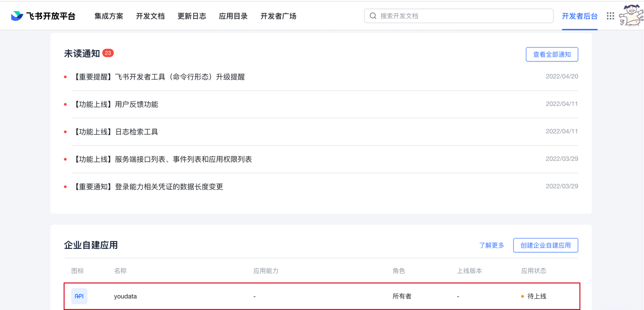Click the youdata API app icon

point(79,296)
